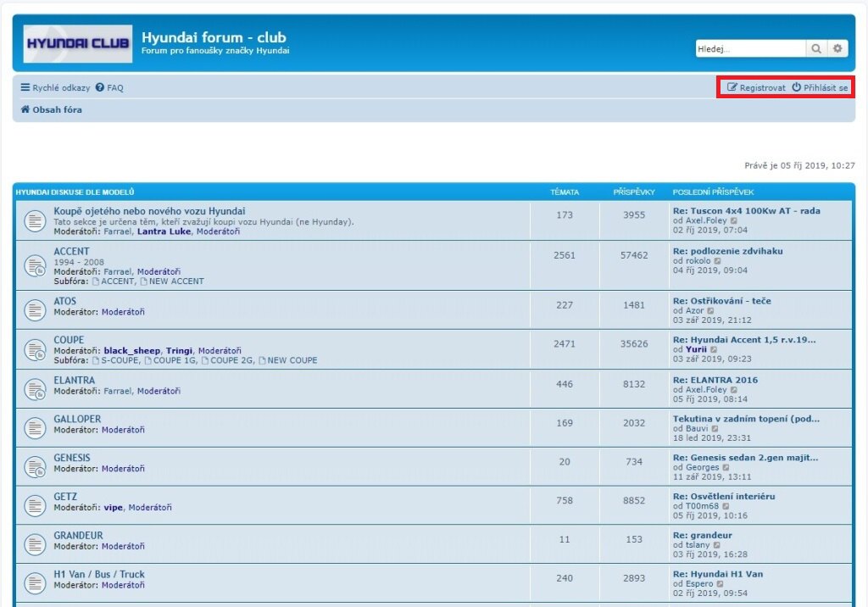Click the Hledej search input field
The width and height of the screenshot is (868, 607).
[750, 48]
